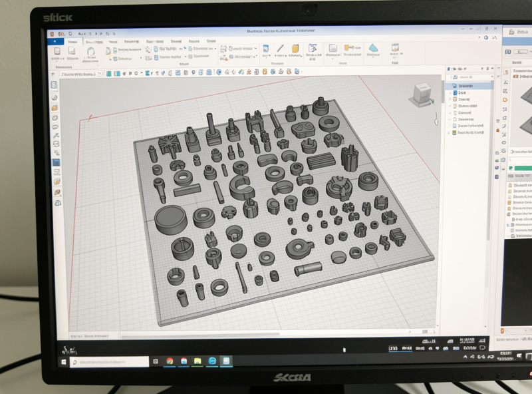This screenshot has width=532, height=394.
Task: Open dropdown arrow under the first large ribbon icon
Action: [x=57, y=62]
